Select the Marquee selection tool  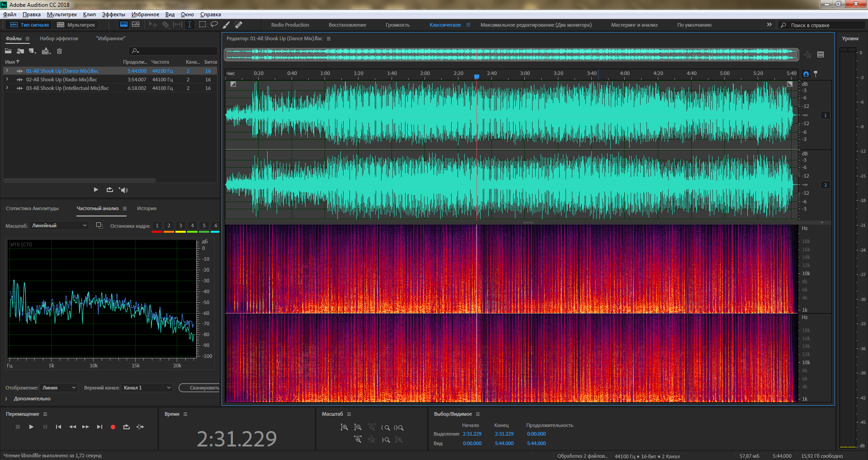[203, 24]
